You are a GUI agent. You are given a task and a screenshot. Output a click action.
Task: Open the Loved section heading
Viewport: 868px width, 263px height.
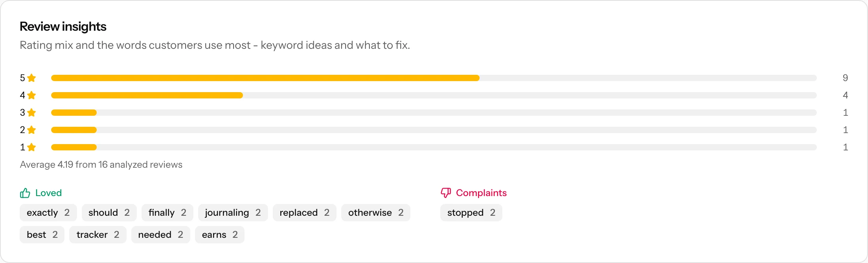coord(49,193)
